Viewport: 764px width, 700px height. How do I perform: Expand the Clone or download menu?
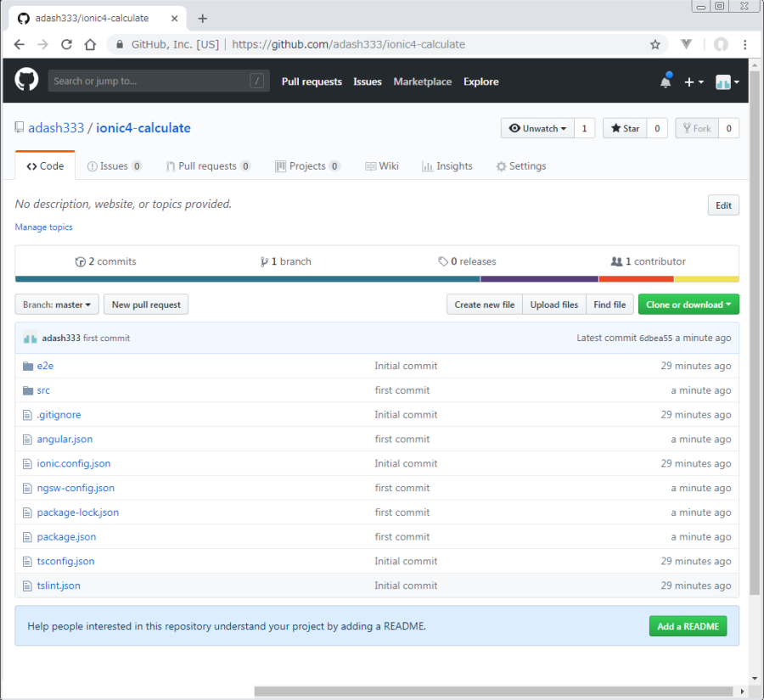(x=688, y=305)
